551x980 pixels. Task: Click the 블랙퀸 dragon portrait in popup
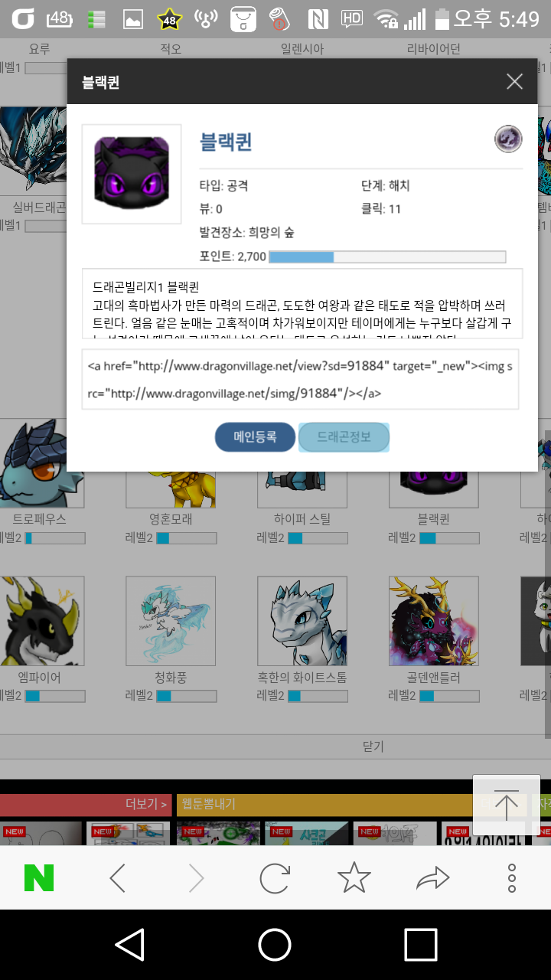132,174
